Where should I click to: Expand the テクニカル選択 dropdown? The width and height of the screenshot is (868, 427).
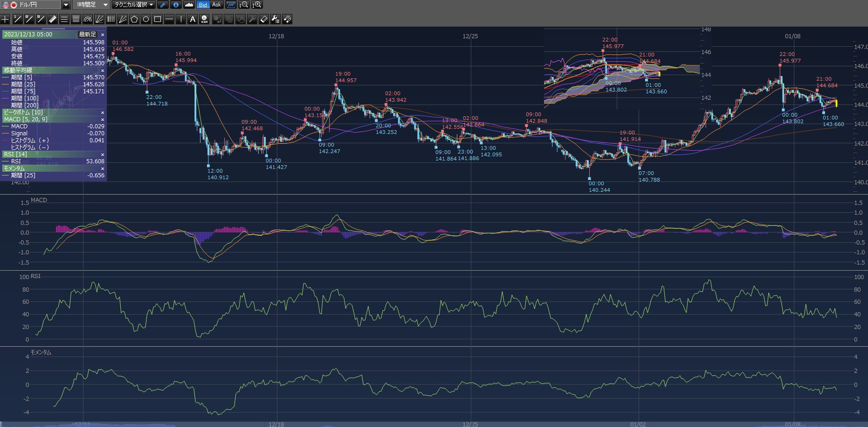[134, 5]
